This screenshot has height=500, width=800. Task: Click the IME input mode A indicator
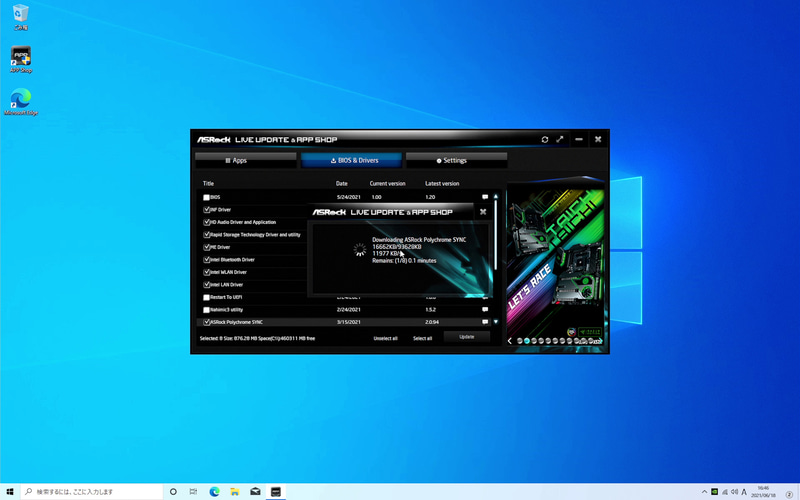(744, 492)
